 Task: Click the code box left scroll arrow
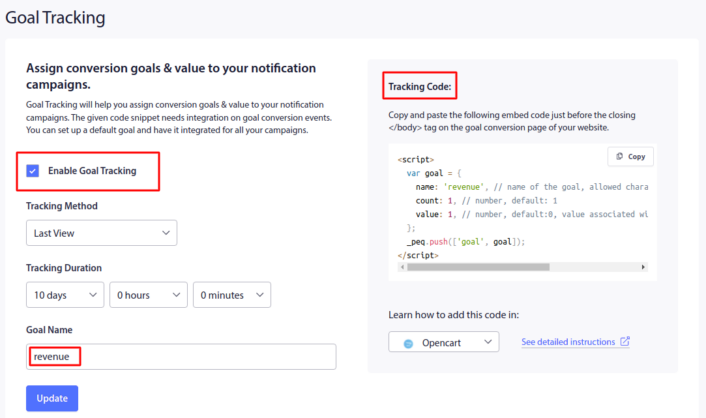[402, 267]
